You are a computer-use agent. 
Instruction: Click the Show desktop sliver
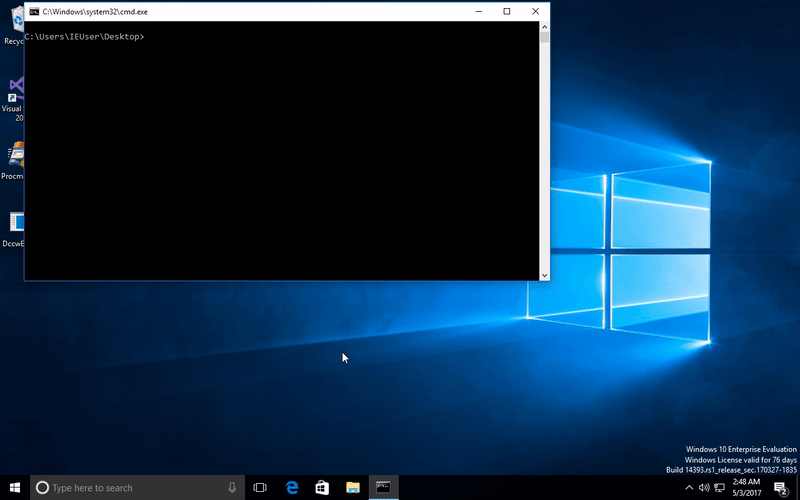[x=798, y=488]
